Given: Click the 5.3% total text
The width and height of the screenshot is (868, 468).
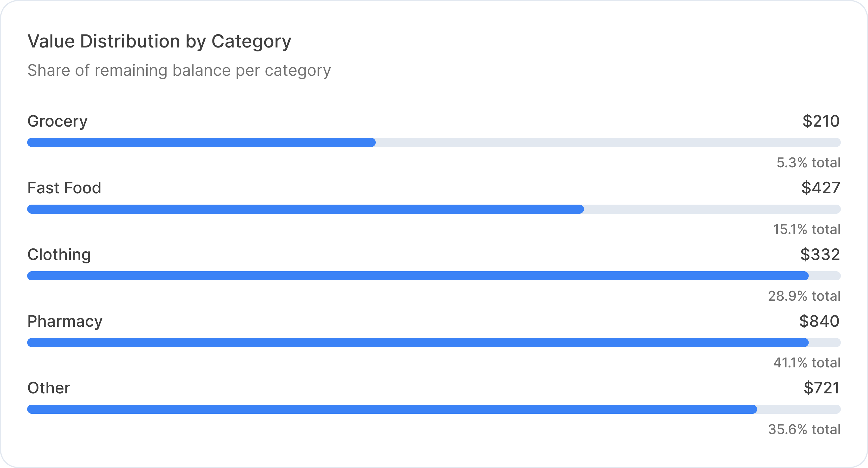Looking at the screenshot, I should click(x=808, y=162).
